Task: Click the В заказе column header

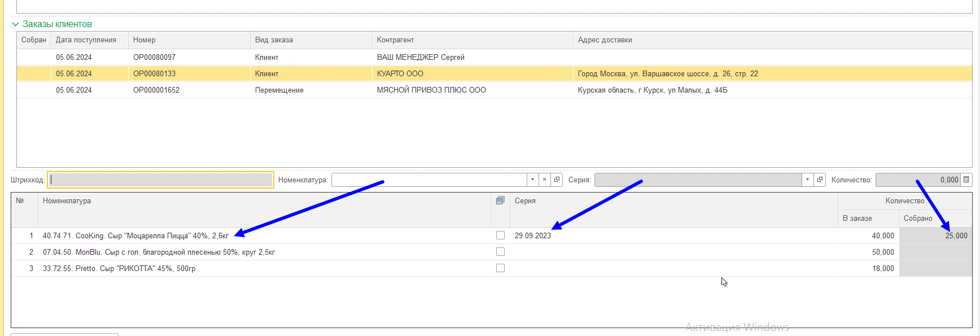Action: coord(868,219)
